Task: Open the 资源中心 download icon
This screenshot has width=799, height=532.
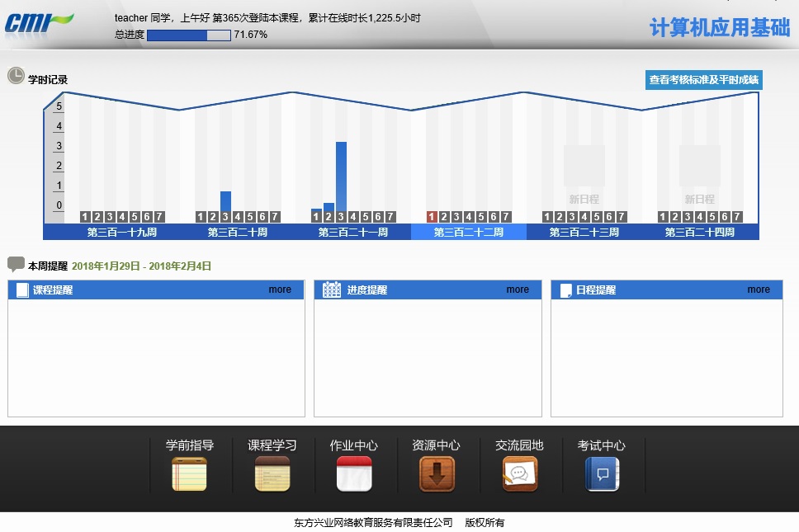Action: click(437, 474)
